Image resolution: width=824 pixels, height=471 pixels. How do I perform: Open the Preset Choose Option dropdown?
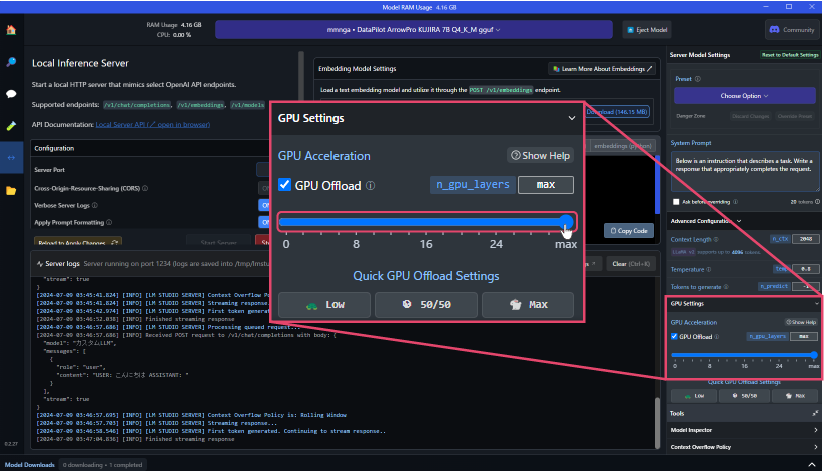(742, 96)
